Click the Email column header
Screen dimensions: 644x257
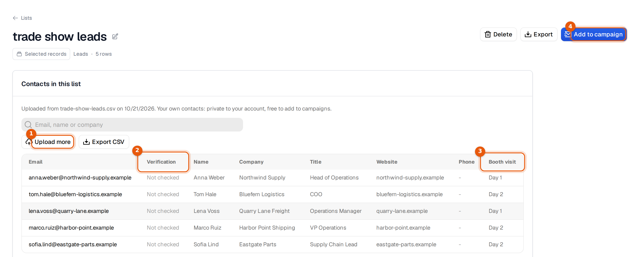[36, 162]
